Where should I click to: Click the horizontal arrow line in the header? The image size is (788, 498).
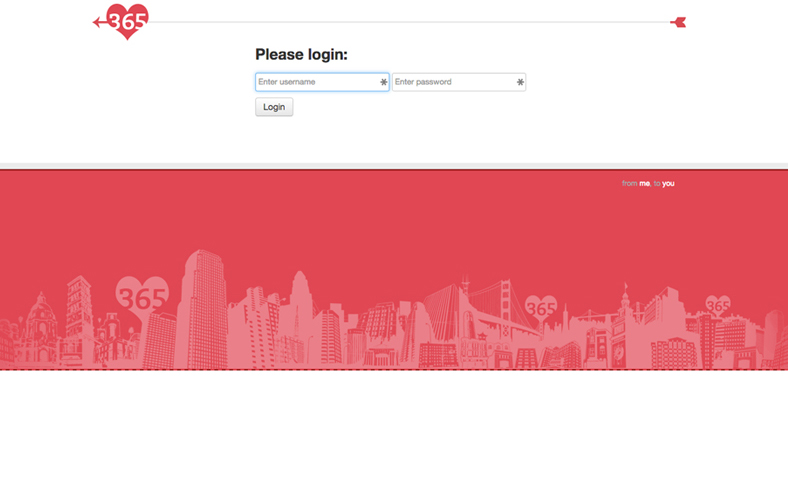tap(400, 22)
